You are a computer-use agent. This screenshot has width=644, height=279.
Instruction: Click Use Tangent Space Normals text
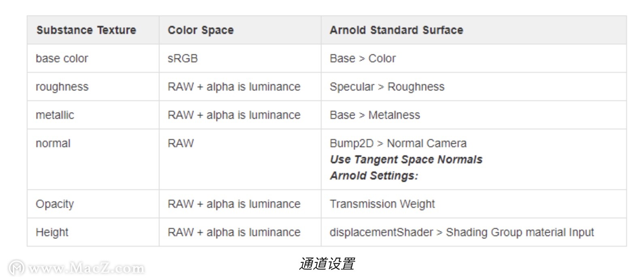[x=406, y=160]
